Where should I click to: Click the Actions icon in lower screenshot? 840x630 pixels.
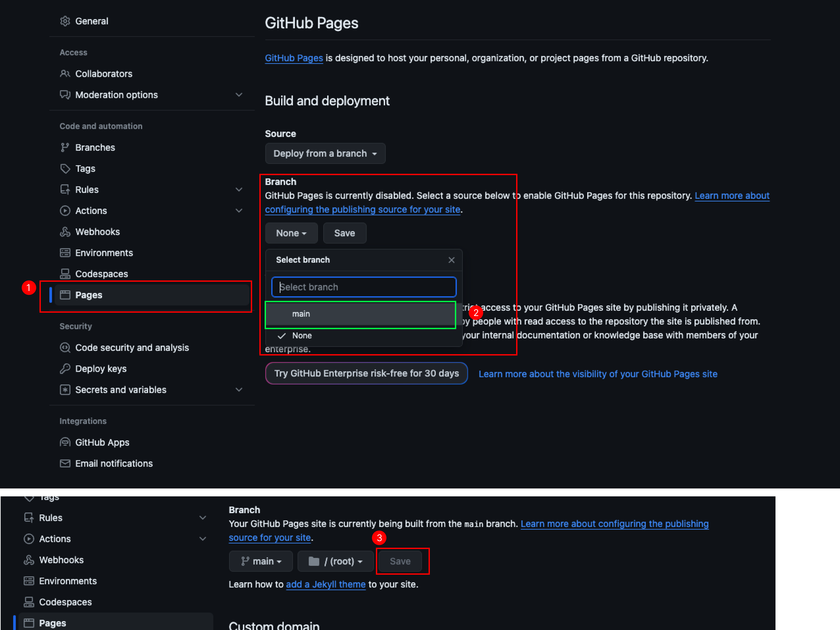[29, 539]
